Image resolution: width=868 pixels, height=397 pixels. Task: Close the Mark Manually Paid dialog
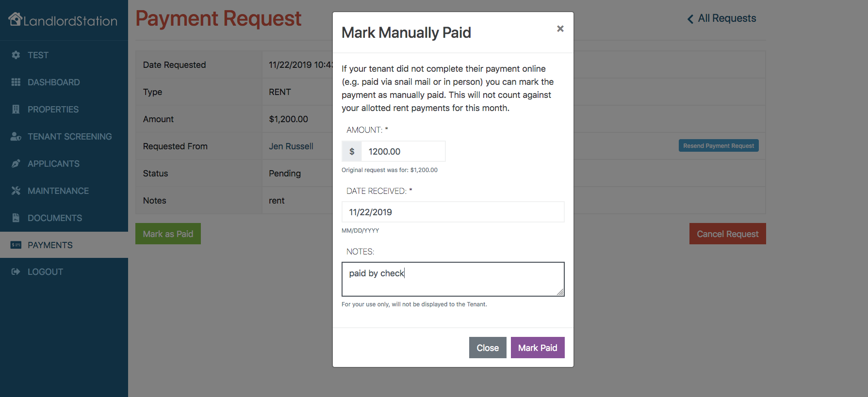point(560,29)
